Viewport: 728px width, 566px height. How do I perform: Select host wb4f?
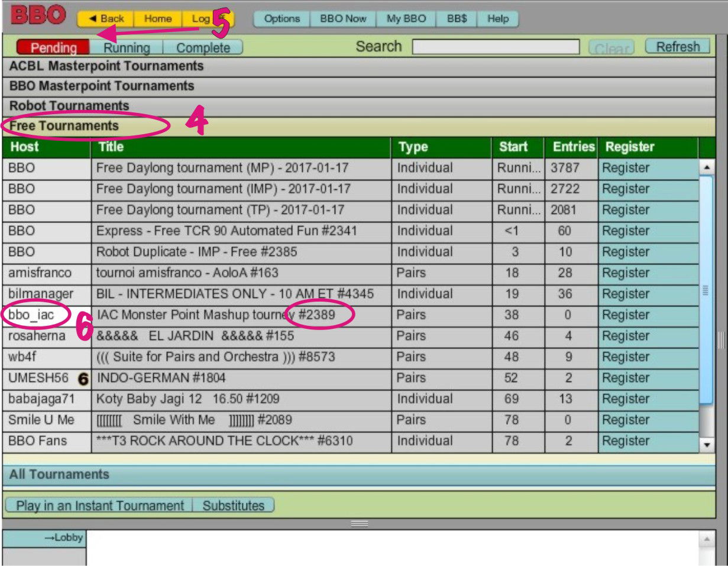(47, 357)
